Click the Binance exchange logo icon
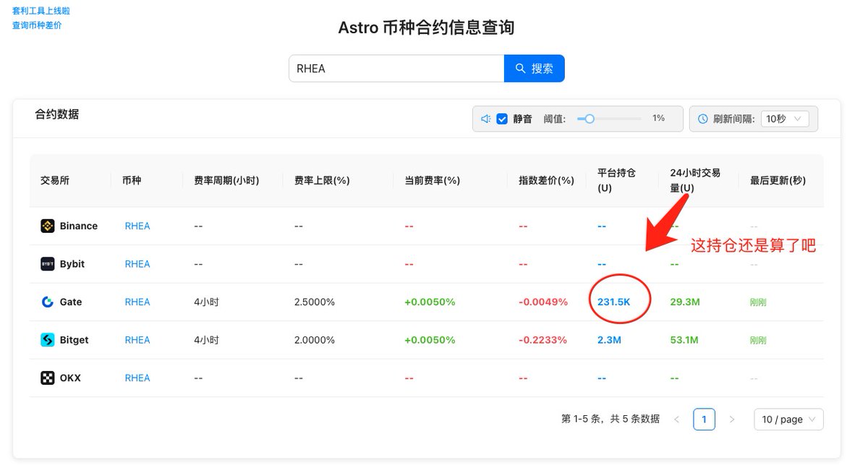The height and width of the screenshot is (476, 868). pos(48,226)
